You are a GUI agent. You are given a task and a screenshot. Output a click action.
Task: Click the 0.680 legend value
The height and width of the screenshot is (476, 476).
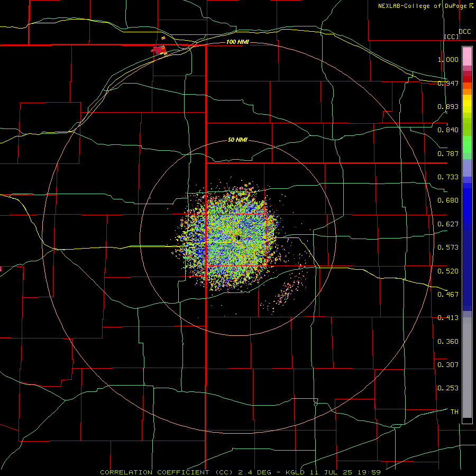click(x=448, y=200)
